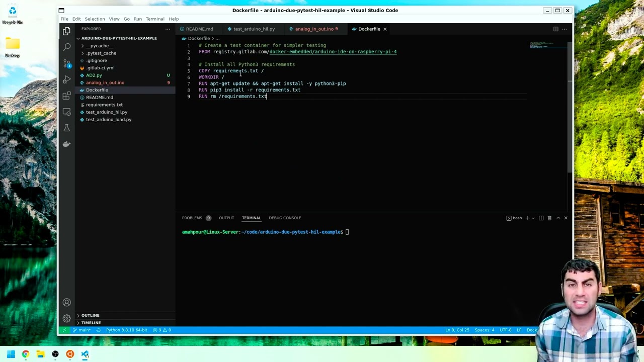Viewport: 644px width, 362px height.
Task: Click the main branch status item
Action: [82, 330]
